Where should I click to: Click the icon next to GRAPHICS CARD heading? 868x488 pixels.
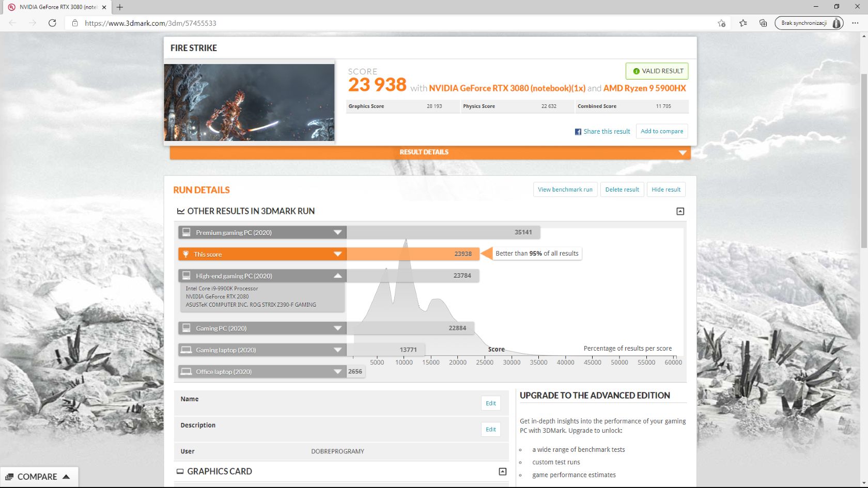tap(179, 471)
